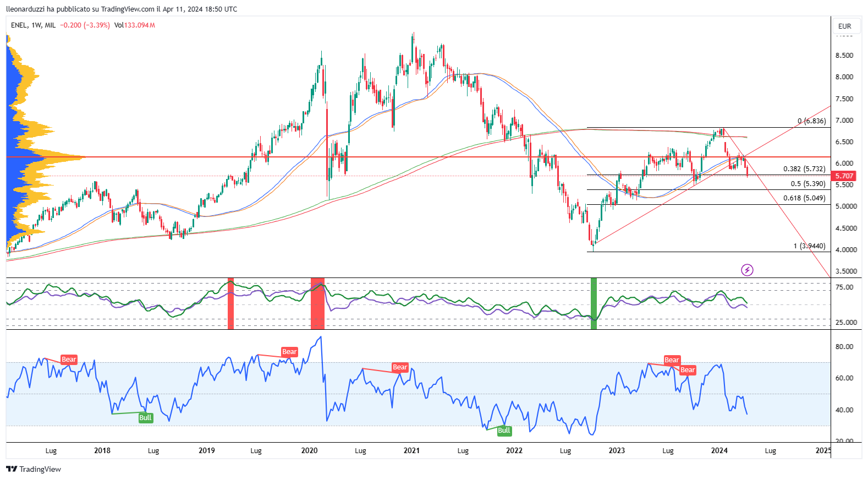Click the Vol 133.094M indicator label
The width and height of the screenshot is (868, 479).
click(x=135, y=25)
